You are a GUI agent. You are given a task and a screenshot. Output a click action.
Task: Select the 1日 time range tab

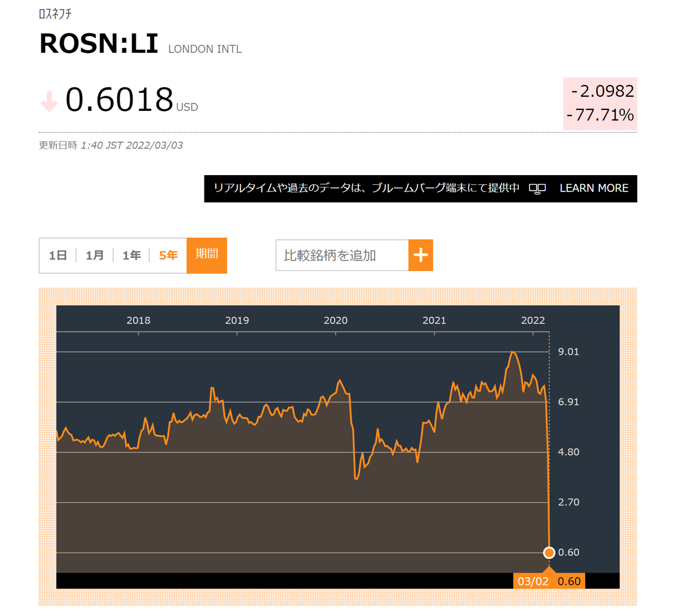58,256
